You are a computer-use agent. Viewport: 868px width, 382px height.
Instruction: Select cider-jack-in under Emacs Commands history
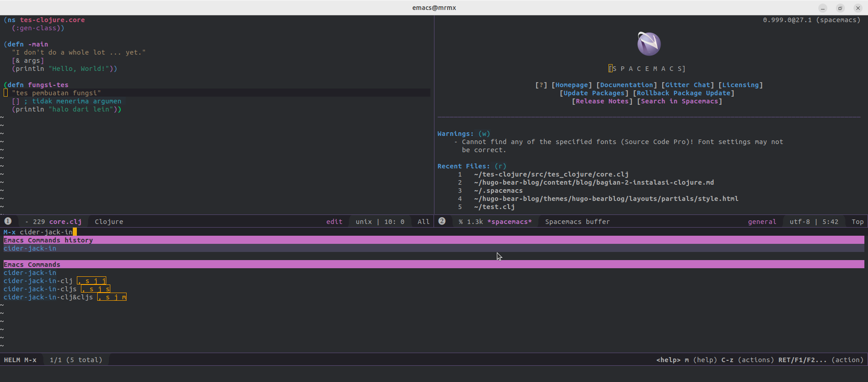(x=434, y=248)
